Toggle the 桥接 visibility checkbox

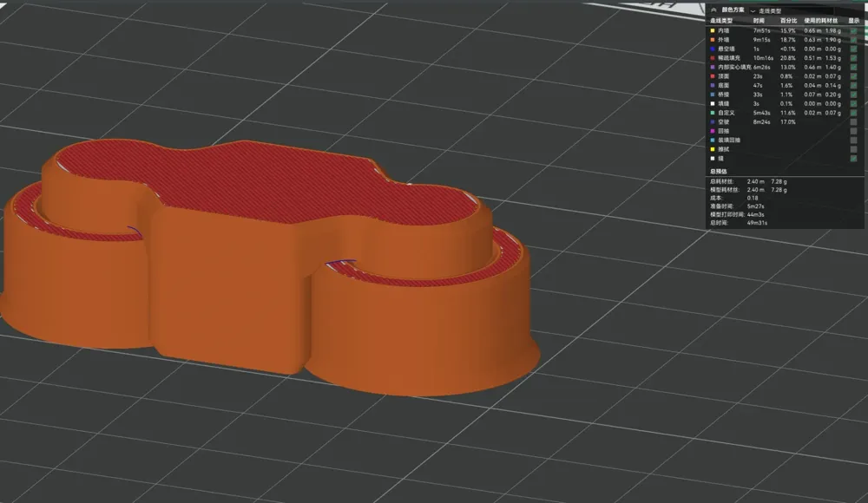853,95
